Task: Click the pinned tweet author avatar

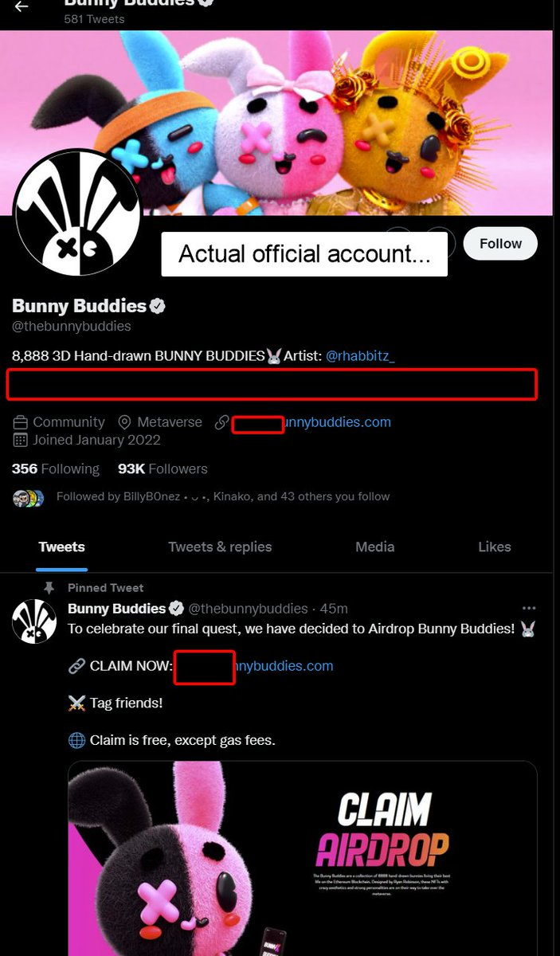Action: pyautogui.click(x=34, y=621)
